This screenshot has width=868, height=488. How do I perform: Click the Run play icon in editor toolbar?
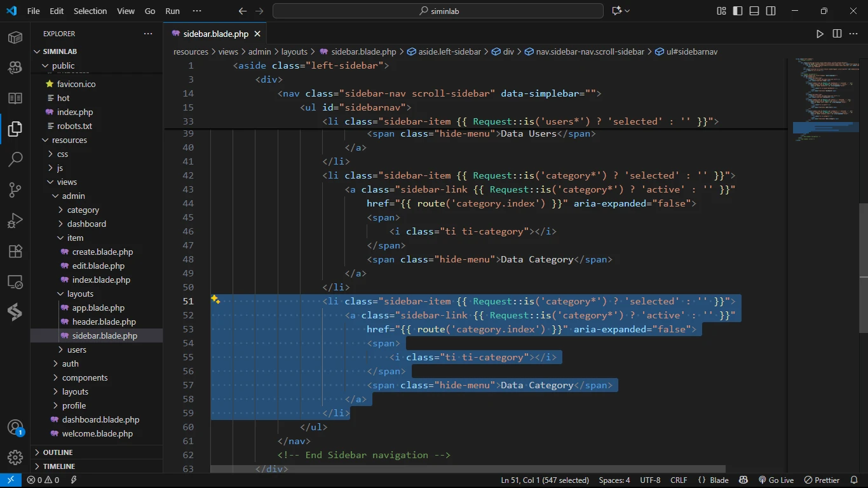820,34
